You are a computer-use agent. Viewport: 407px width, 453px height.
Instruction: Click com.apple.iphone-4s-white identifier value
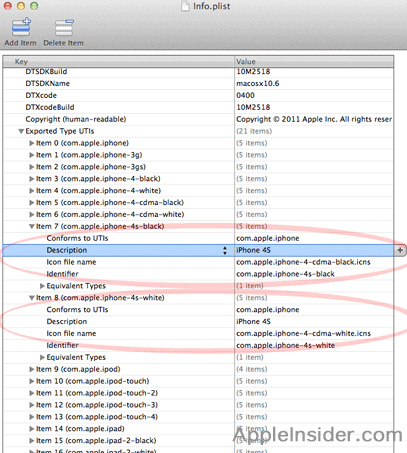click(286, 346)
